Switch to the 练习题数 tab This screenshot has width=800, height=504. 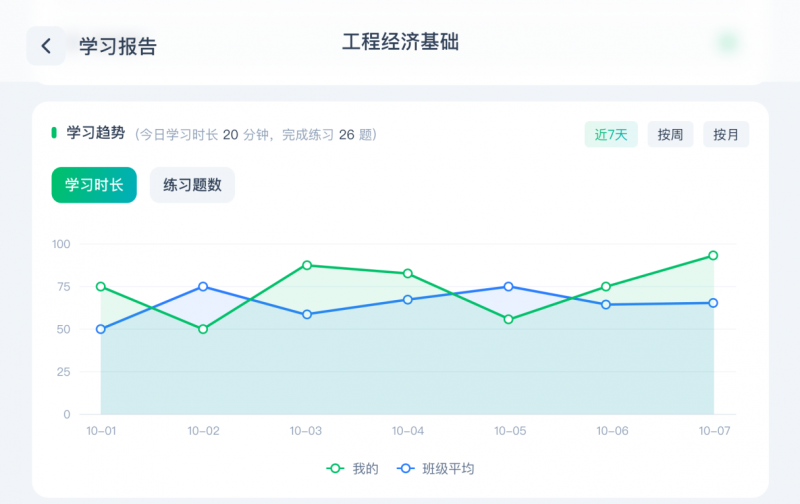coord(192,185)
